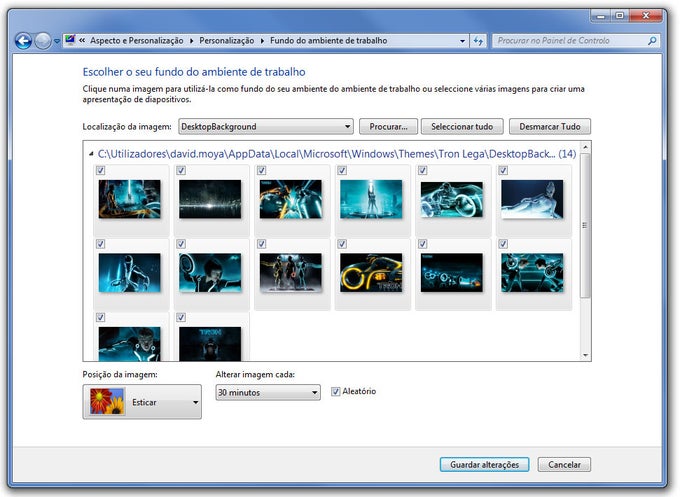This screenshot has width=680, height=497.
Task: Collapse the C:\Utilizadores folder group
Action: pyautogui.click(x=91, y=154)
